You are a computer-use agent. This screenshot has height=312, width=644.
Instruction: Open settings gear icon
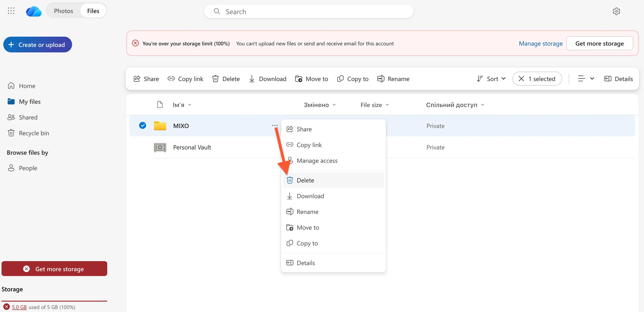[616, 11]
